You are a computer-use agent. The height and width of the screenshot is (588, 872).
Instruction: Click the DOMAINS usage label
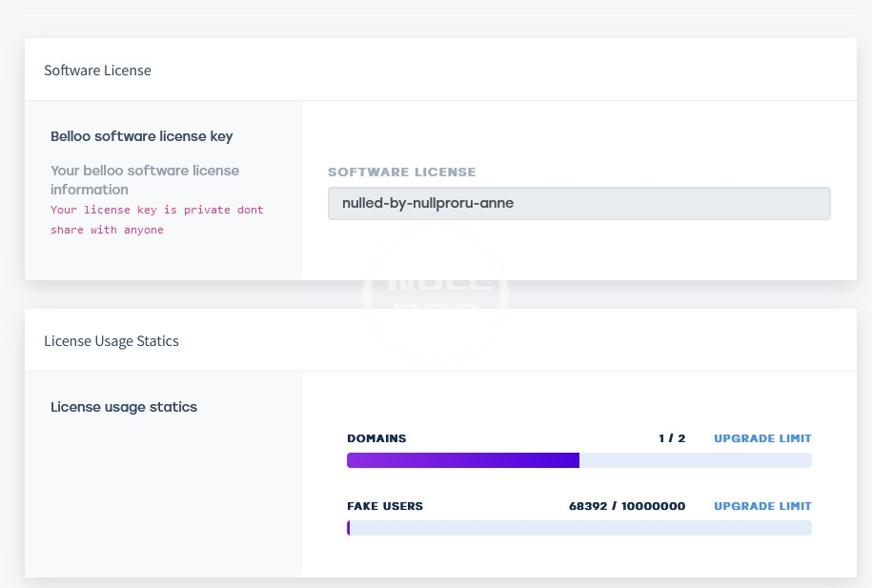[376, 438]
